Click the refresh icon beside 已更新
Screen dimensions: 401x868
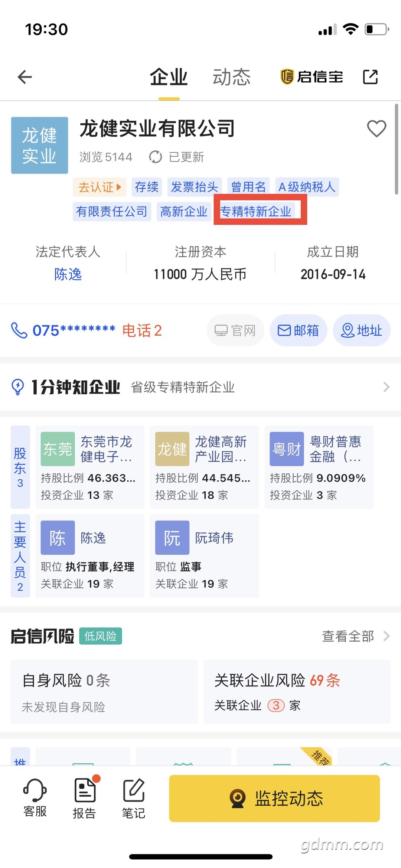pyautogui.click(x=156, y=157)
